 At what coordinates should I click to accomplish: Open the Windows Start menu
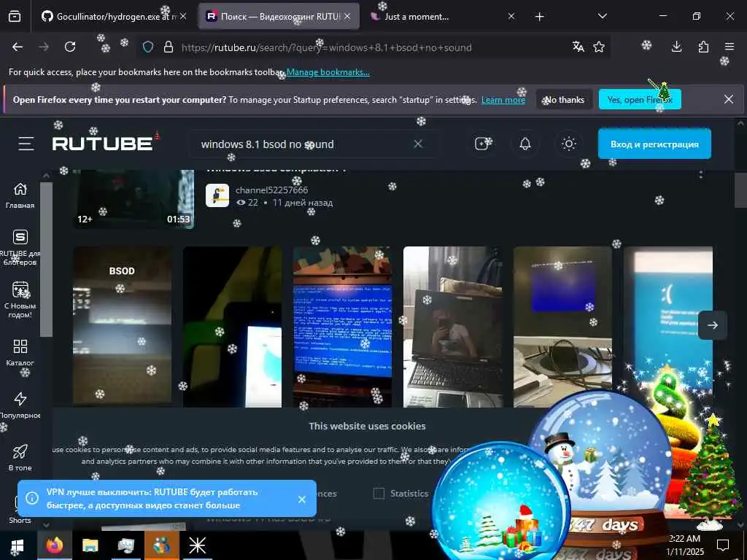point(18,545)
